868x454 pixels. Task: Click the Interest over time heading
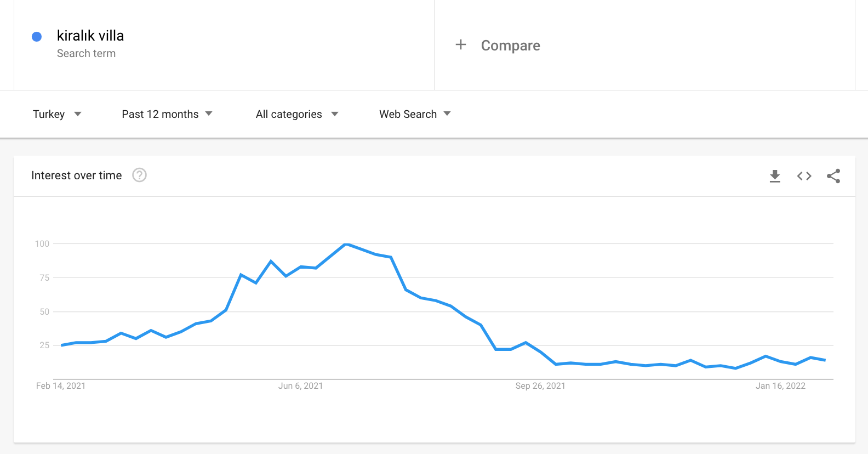click(77, 175)
